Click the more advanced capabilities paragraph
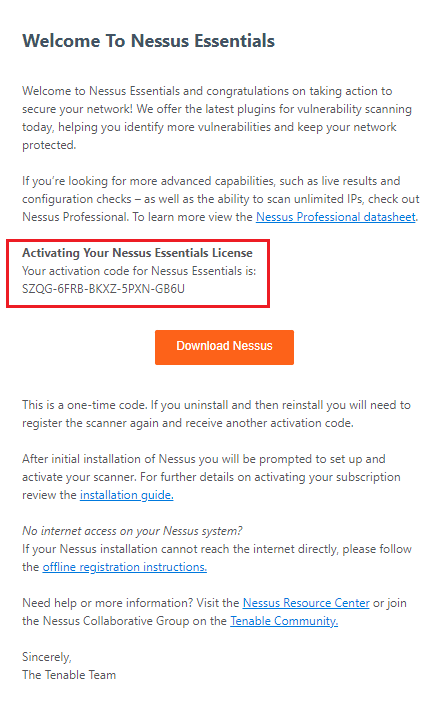This screenshot has height=712, width=448. click(221, 199)
